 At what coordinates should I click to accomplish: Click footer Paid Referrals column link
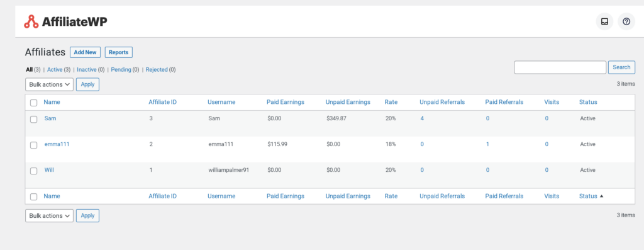coord(504,196)
